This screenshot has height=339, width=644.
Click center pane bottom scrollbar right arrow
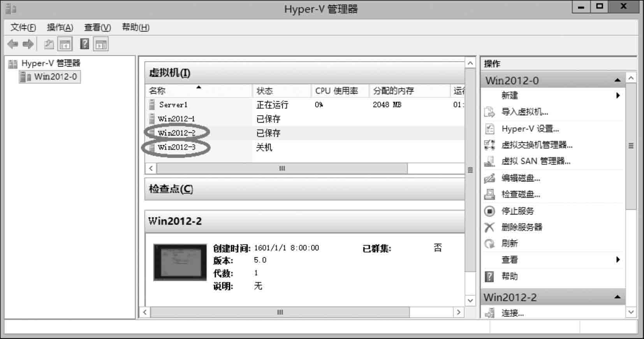[x=459, y=312]
